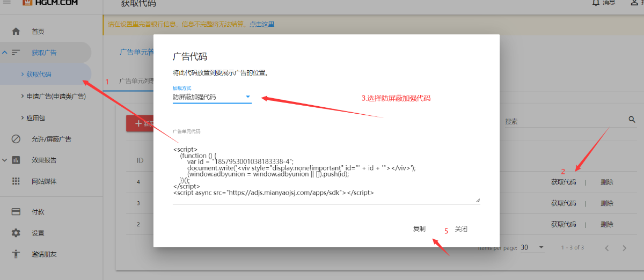Image resolution: width=644 pixels, height=280 pixels.
Task: Click the home icon beside 首页
Action: tap(16, 32)
